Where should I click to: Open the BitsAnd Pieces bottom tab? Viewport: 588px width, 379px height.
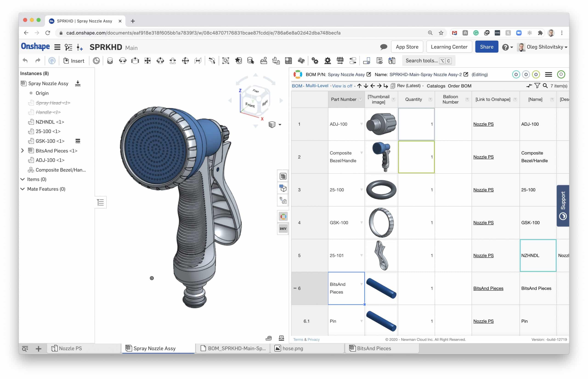click(382, 348)
